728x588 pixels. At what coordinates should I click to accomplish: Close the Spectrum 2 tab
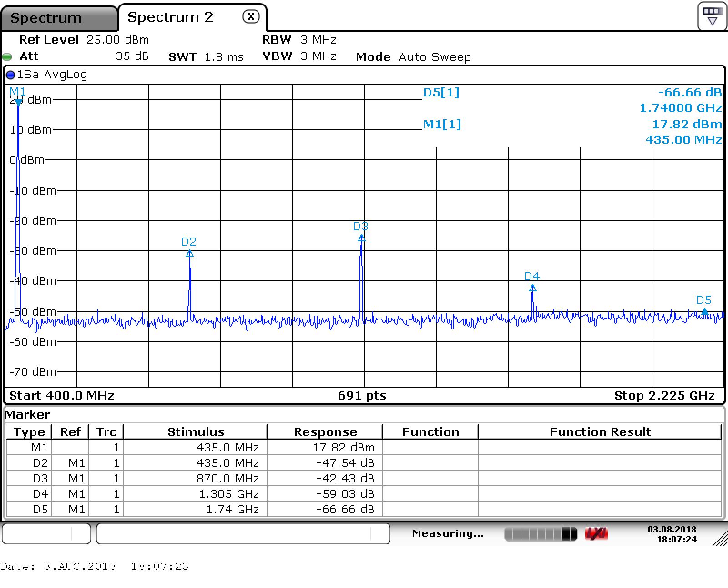point(251,17)
